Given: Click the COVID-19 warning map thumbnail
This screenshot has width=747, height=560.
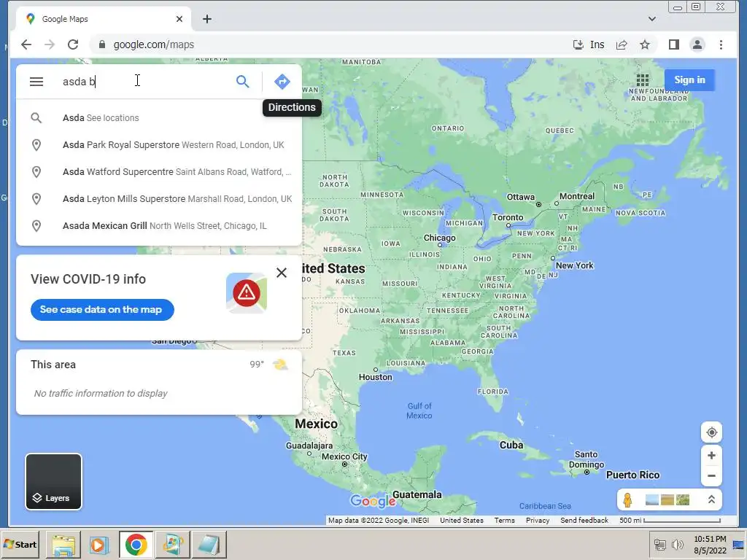Looking at the screenshot, I should click(247, 293).
